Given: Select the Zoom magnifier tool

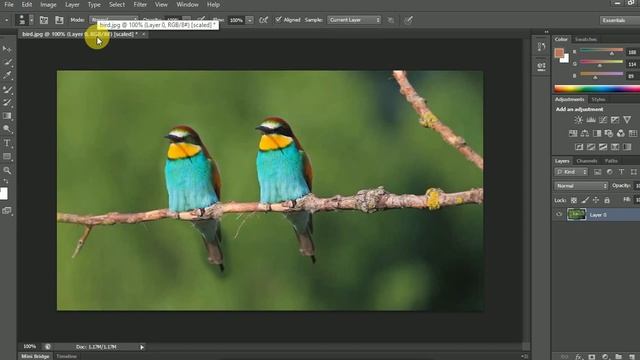Looking at the screenshot, I should [x=7, y=170].
